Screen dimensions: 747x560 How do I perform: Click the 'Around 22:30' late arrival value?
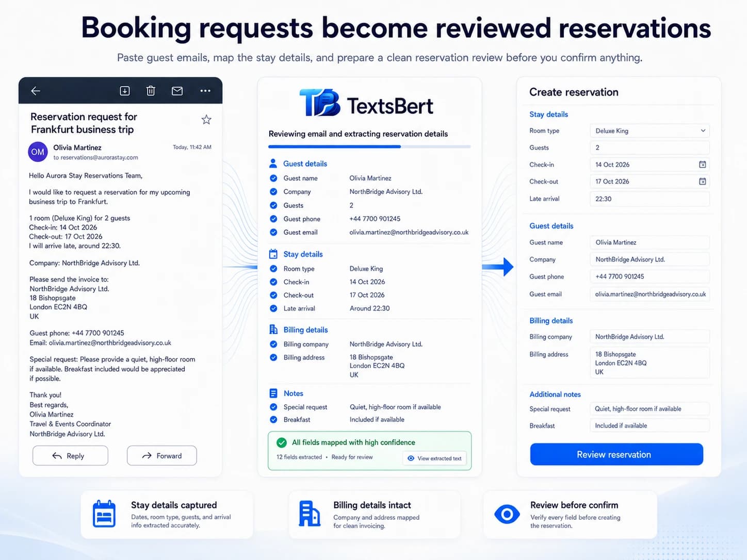[x=370, y=308]
